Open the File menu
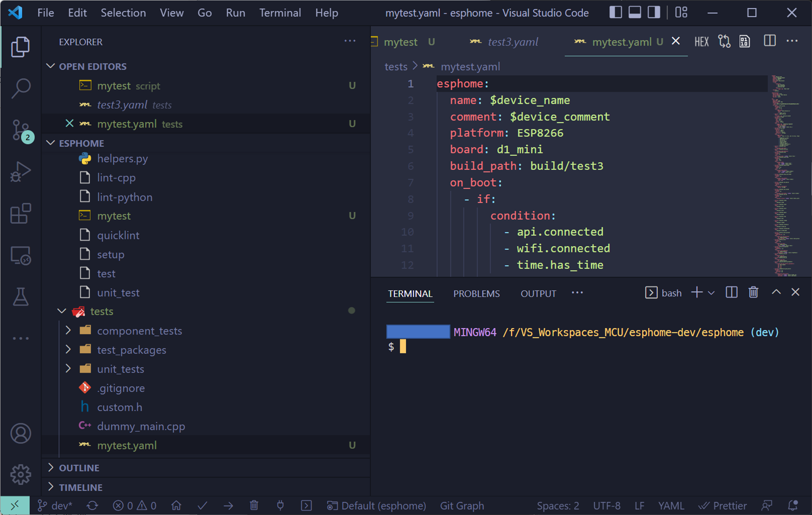Viewport: 812px width, 515px height. tap(45, 13)
